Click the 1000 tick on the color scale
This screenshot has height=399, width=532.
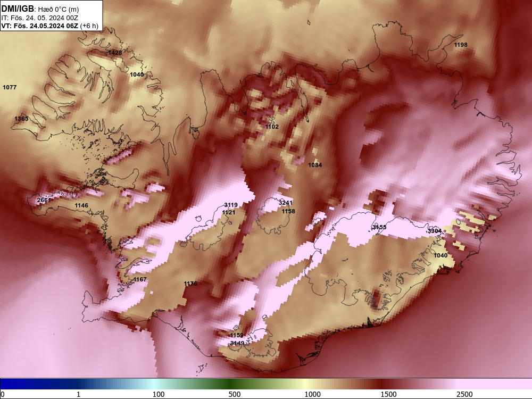312,394
